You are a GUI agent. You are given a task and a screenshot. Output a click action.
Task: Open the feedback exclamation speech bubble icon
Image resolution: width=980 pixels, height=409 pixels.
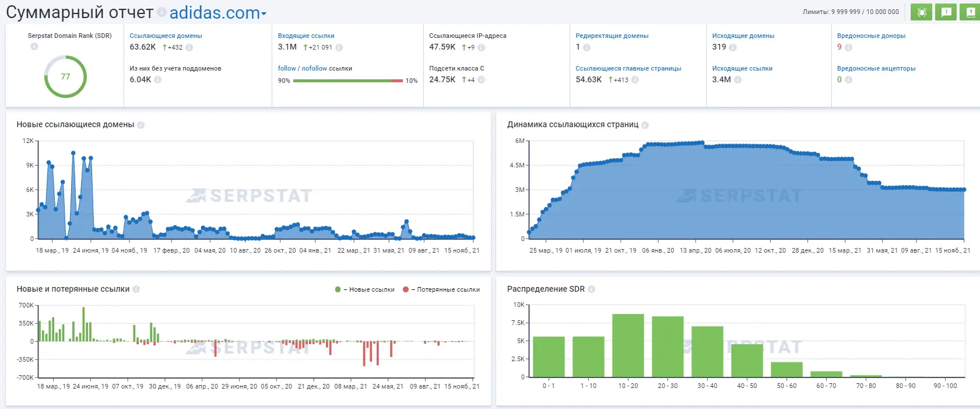pos(946,12)
